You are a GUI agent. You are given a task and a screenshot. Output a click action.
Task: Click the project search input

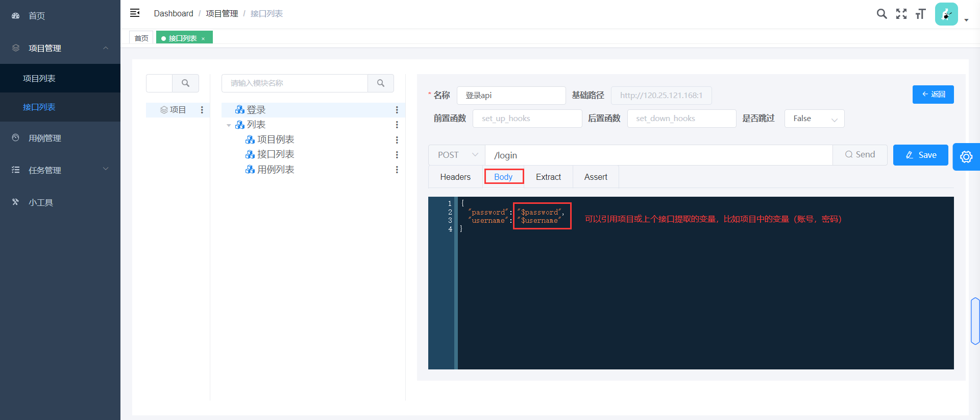click(159, 83)
